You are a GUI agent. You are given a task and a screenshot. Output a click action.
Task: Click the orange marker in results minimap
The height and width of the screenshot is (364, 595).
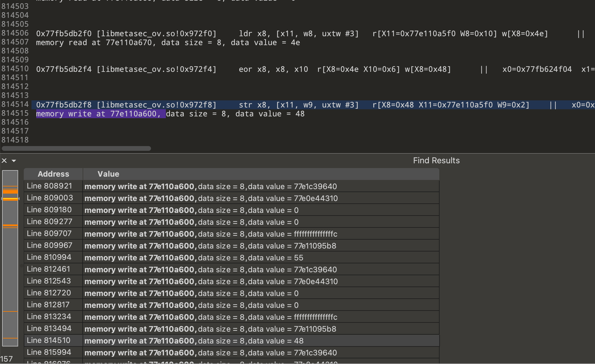tap(10, 192)
